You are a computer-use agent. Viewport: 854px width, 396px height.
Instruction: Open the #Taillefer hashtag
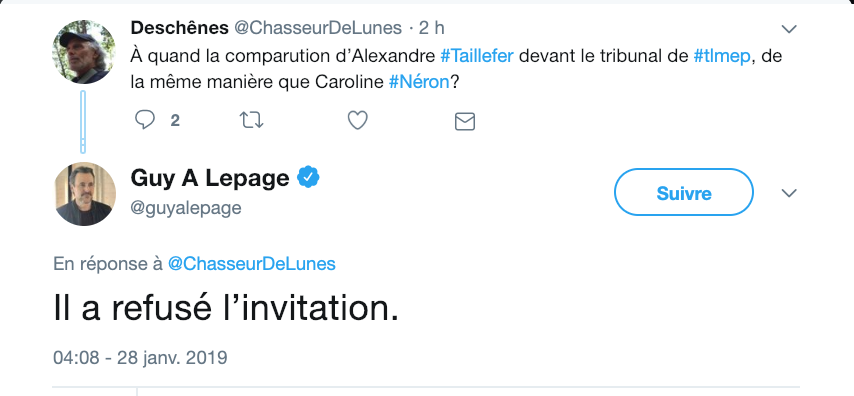[x=477, y=56]
